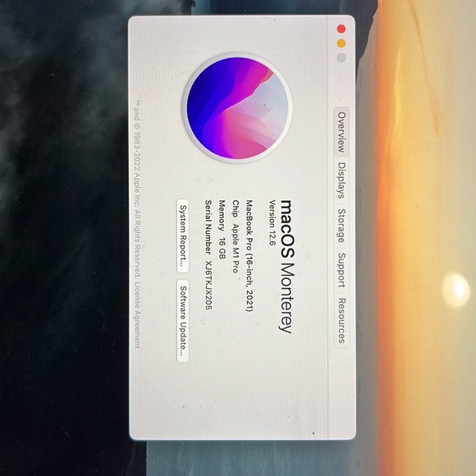Select MacBook Pro (16-inch, 2021) text
Image resolution: width=476 pixels, height=476 pixels.
pos(249,255)
